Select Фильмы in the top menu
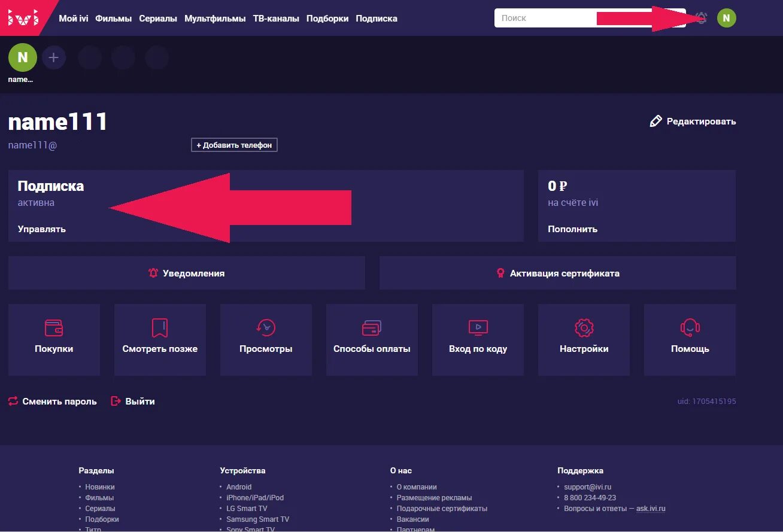The image size is (783, 532). click(x=114, y=19)
